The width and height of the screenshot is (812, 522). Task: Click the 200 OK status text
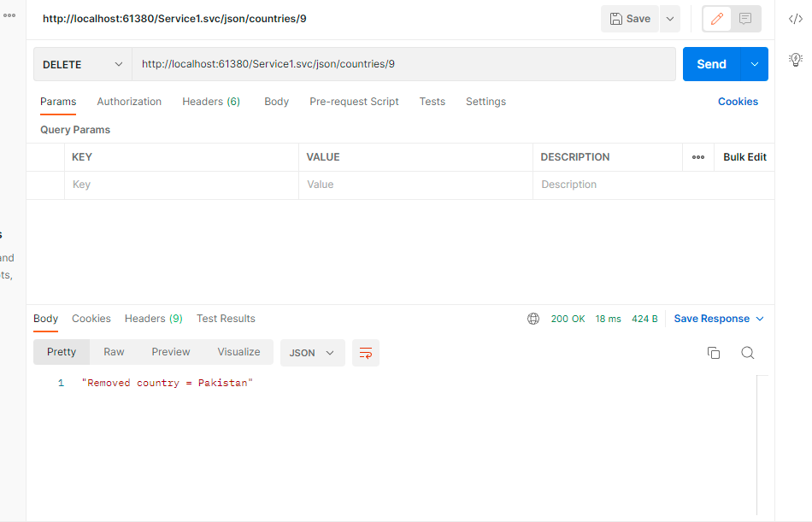coord(568,319)
